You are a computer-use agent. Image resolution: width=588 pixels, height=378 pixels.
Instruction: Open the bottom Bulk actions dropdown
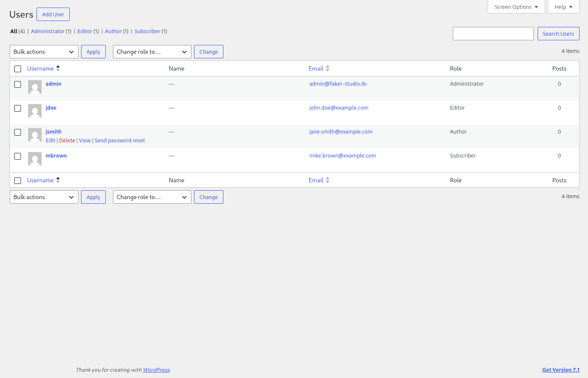tap(44, 197)
